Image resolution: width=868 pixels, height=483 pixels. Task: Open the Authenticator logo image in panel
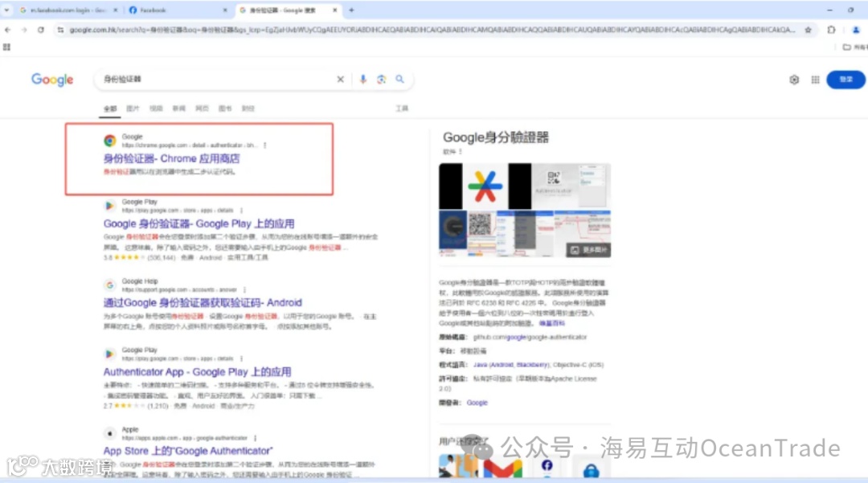pyautogui.click(x=485, y=186)
